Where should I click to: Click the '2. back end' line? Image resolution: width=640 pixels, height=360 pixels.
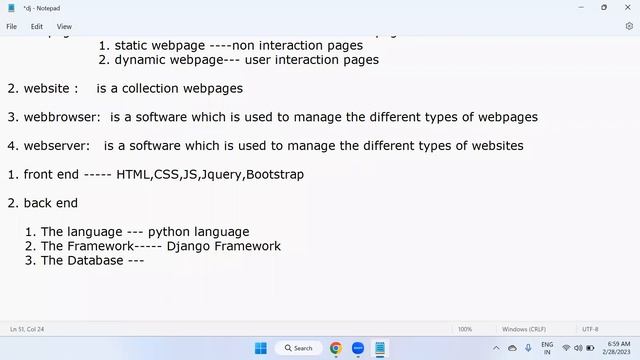[x=42, y=203]
